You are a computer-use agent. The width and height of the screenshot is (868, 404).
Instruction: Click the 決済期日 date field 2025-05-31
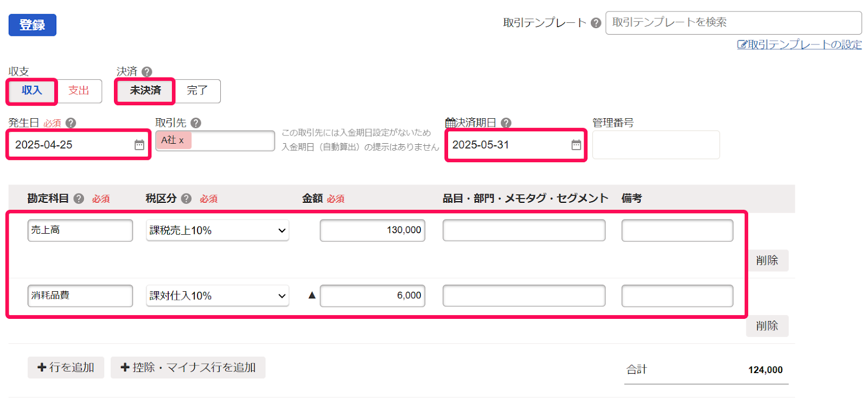pos(515,145)
